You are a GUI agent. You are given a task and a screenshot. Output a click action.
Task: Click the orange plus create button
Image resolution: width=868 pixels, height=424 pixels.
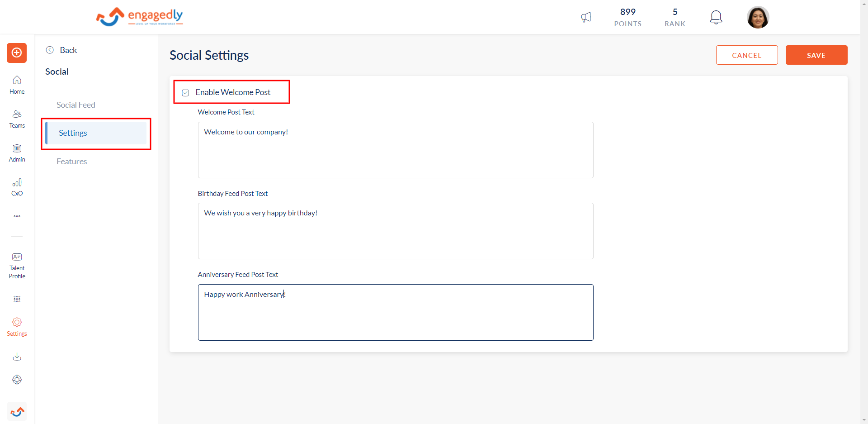click(17, 53)
